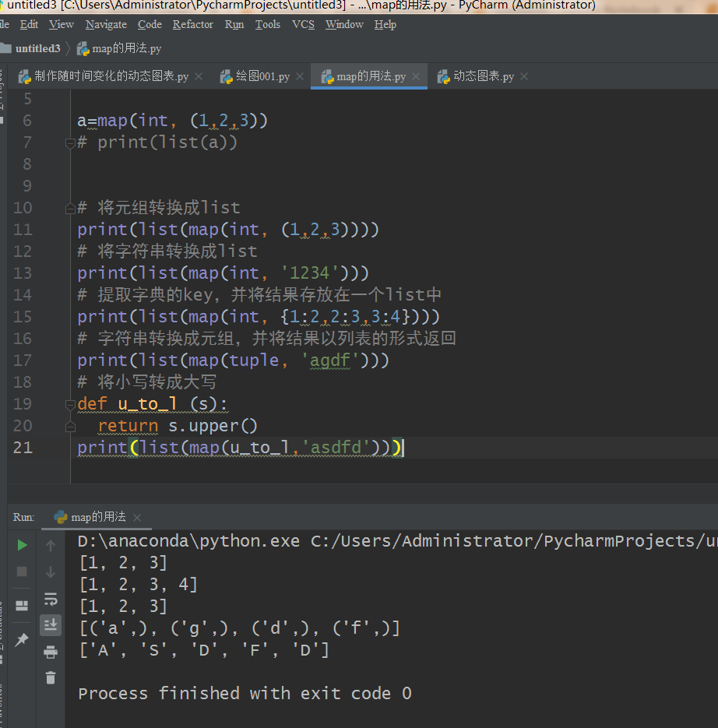The image size is (718, 728).
Task: Open the Run menu
Action: coord(234,24)
